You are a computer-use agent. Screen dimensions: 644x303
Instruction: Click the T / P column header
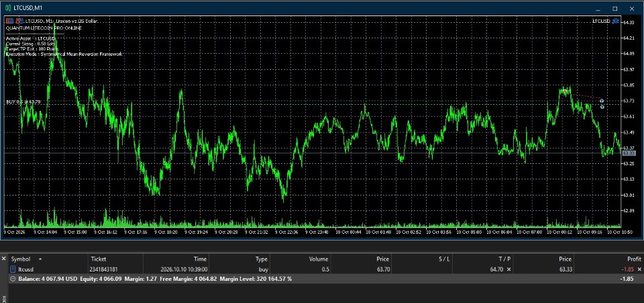click(504, 259)
